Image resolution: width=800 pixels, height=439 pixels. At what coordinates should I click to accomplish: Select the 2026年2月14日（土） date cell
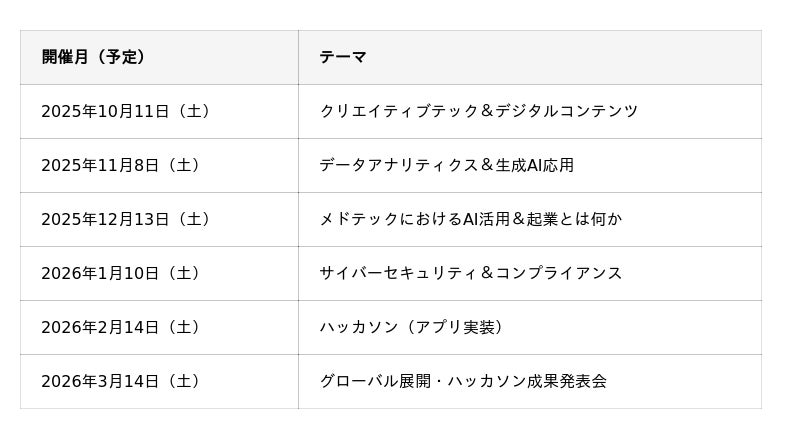tap(121, 327)
